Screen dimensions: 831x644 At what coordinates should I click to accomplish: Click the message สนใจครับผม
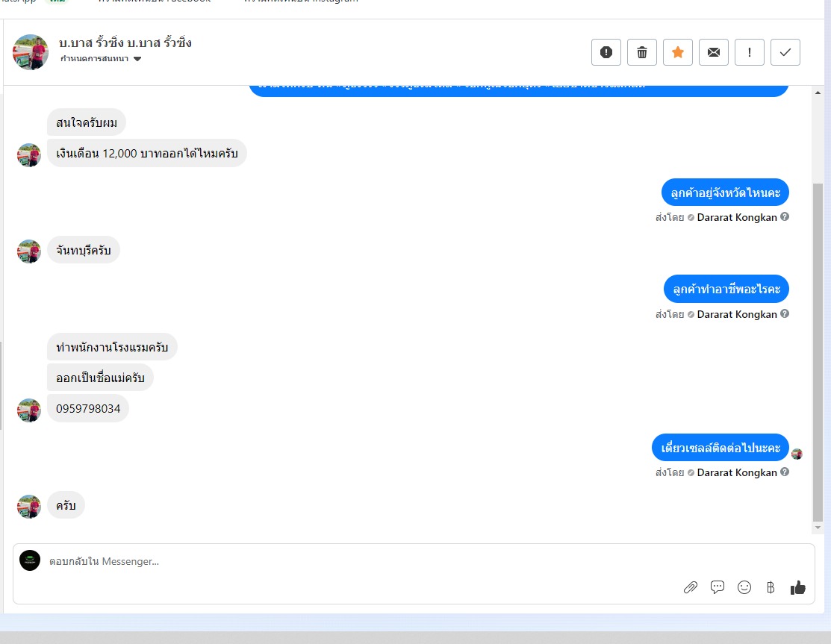[x=87, y=122]
